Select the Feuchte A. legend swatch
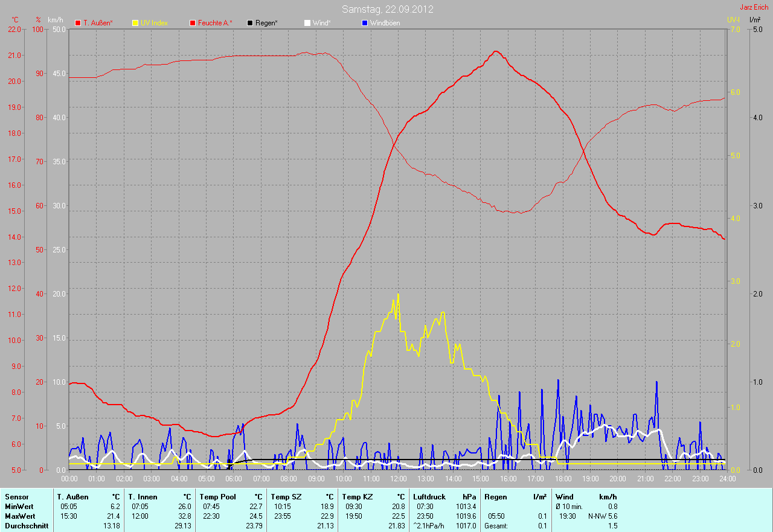 coord(193,23)
